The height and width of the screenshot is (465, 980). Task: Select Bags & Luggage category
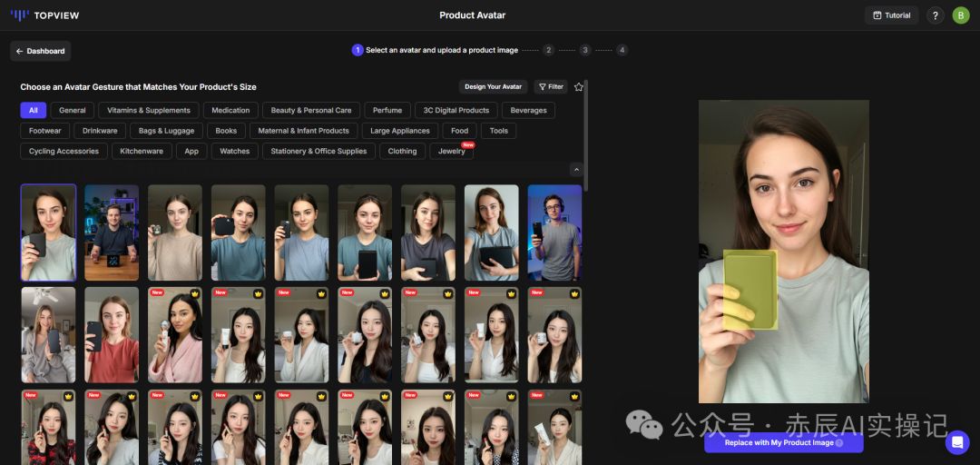pos(166,131)
